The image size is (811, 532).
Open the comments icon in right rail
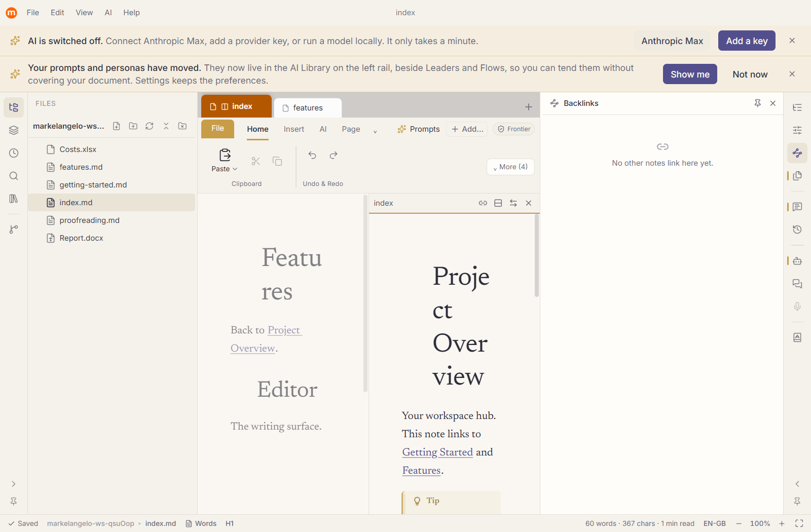click(x=797, y=207)
